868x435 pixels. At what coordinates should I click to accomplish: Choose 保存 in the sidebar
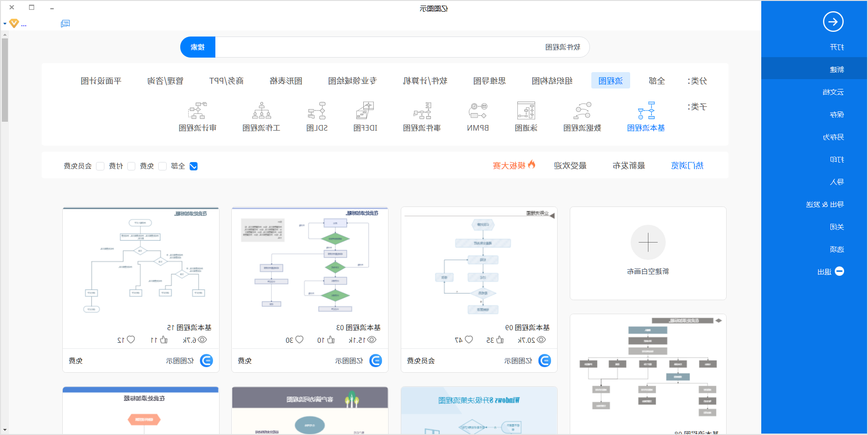click(814, 115)
